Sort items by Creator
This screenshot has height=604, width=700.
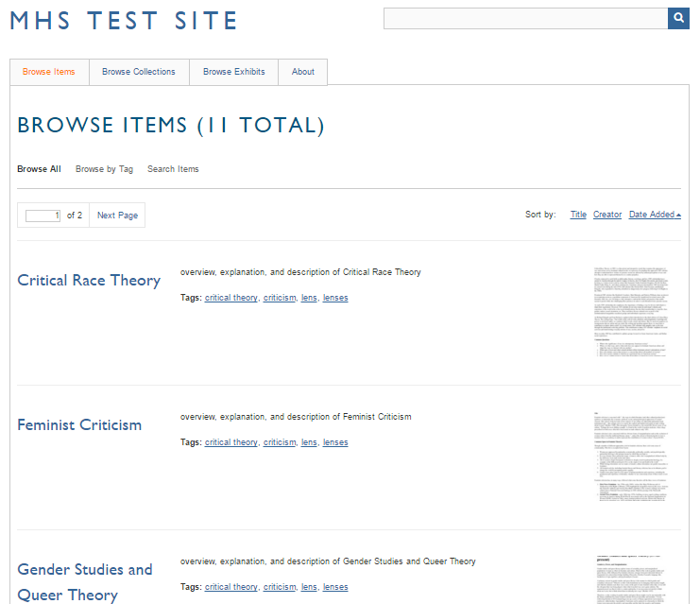pyautogui.click(x=607, y=215)
